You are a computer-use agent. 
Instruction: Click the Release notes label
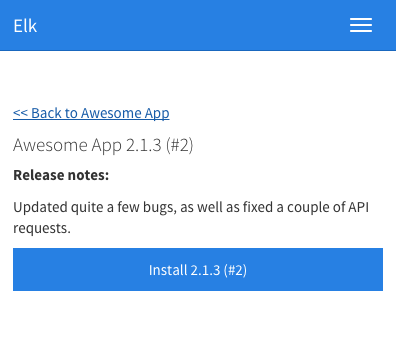[61, 175]
